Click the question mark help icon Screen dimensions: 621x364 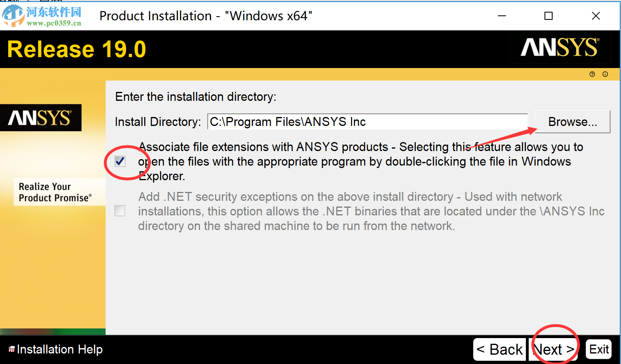click(592, 74)
